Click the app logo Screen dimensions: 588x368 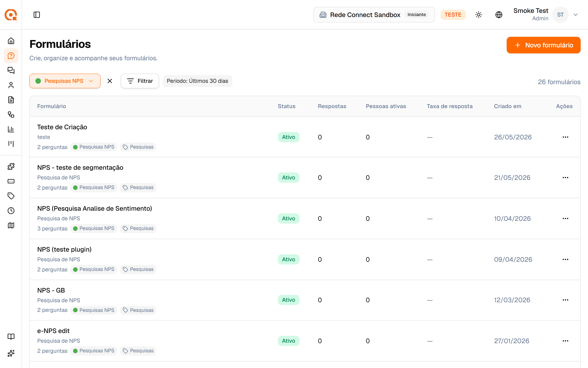point(11,14)
